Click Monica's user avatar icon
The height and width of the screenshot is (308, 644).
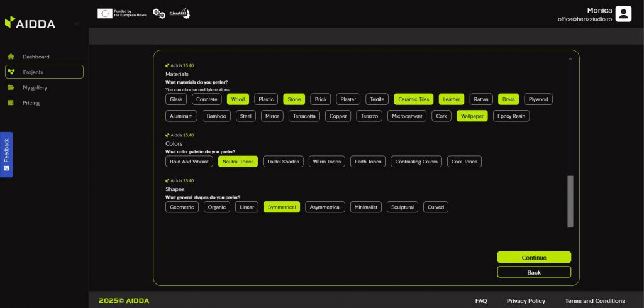(x=623, y=14)
